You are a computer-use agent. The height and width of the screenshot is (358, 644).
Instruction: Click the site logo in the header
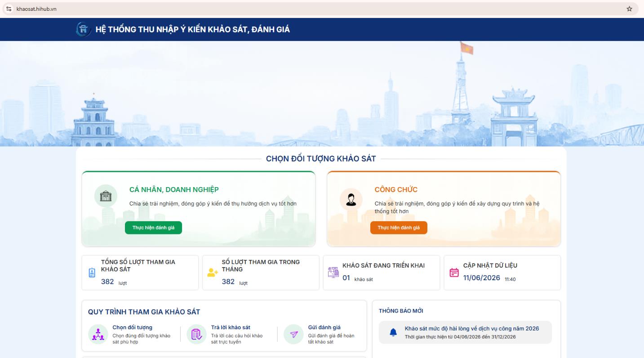(84, 29)
